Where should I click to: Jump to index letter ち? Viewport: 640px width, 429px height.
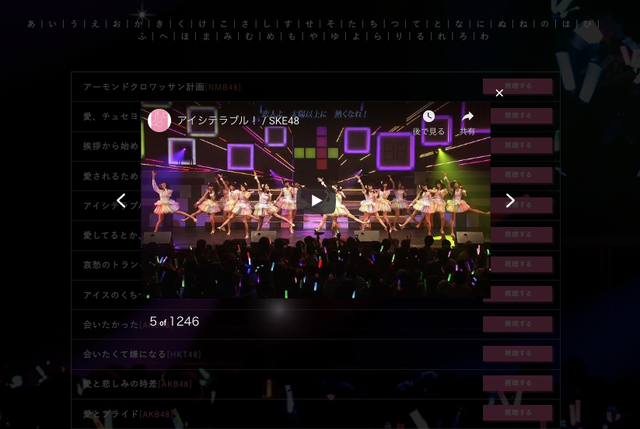(x=373, y=24)
